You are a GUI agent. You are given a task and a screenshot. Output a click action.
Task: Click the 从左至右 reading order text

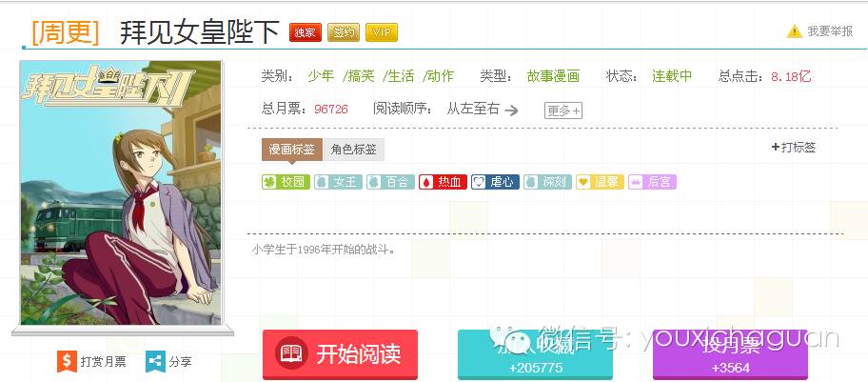pyautogui.click(x=473, y=109)
